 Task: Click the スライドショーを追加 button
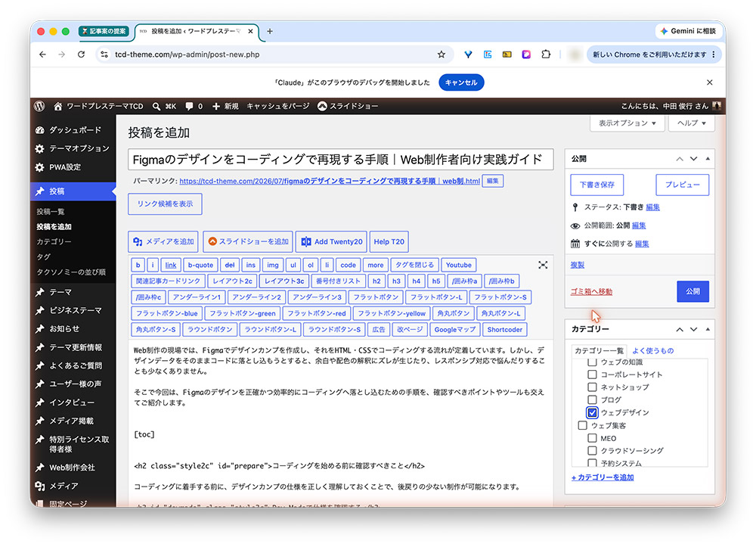pyautogui.click(x=248, y=241)
